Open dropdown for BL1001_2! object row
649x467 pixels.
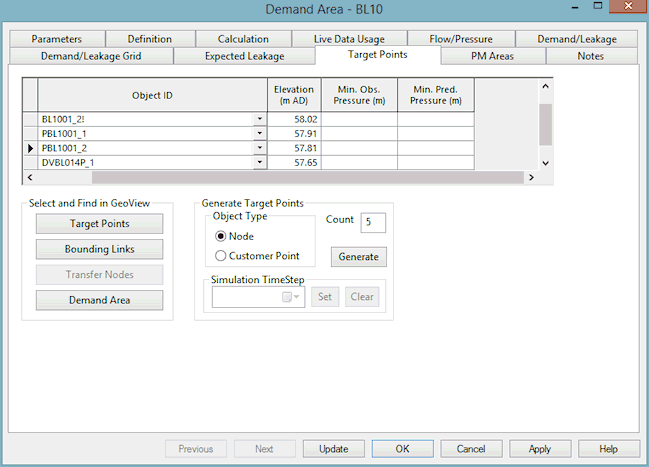pos(260,119)
